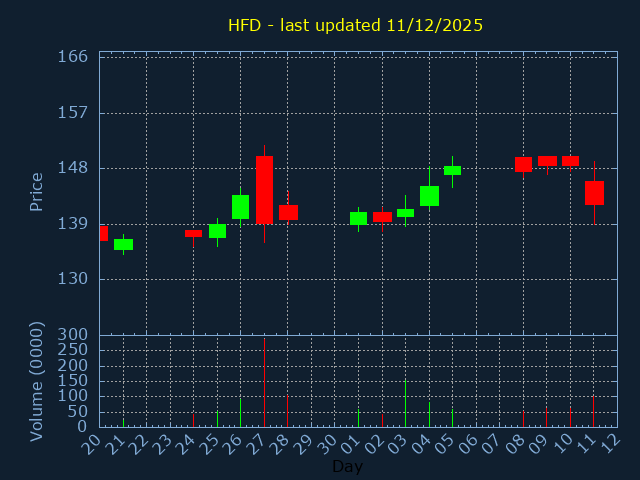Click the 166 price axis label
The width and height of the screenshot is (640, 480).
pyautogui.click(x=79, y=57)
